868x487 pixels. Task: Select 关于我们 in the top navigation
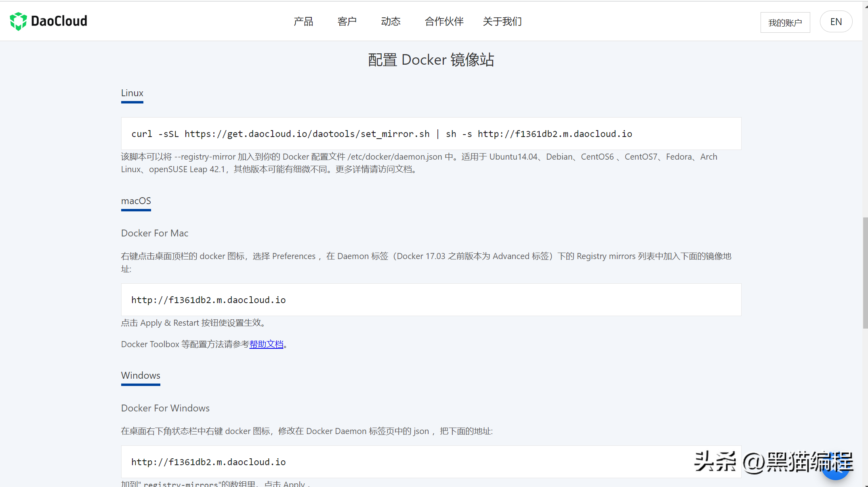pyautogui.click(x=502, y=21)
